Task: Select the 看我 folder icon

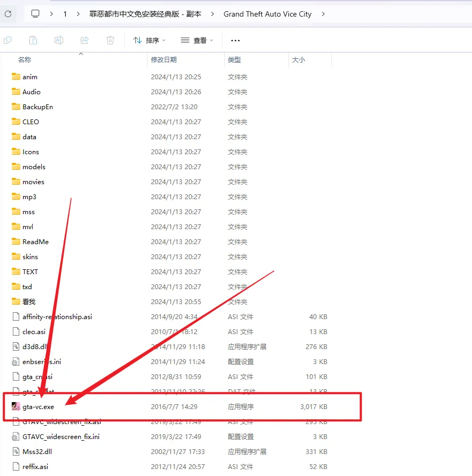Action: tap(16, 301)
